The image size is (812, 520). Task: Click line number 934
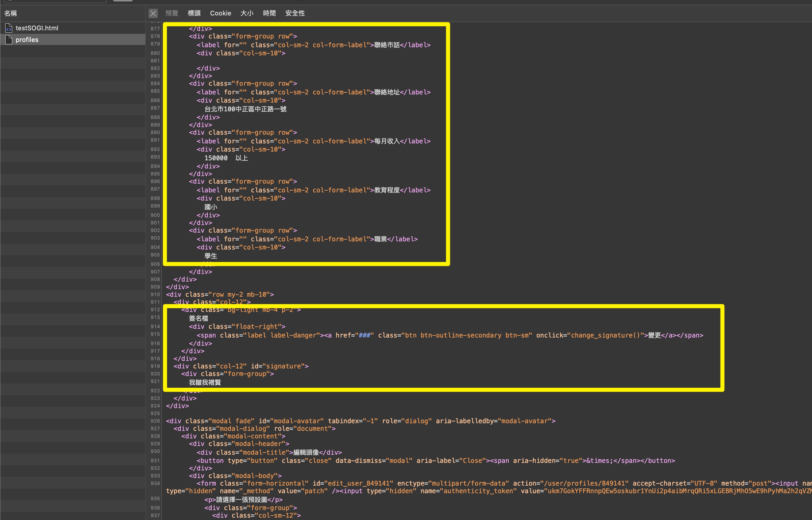pos(155,484)
